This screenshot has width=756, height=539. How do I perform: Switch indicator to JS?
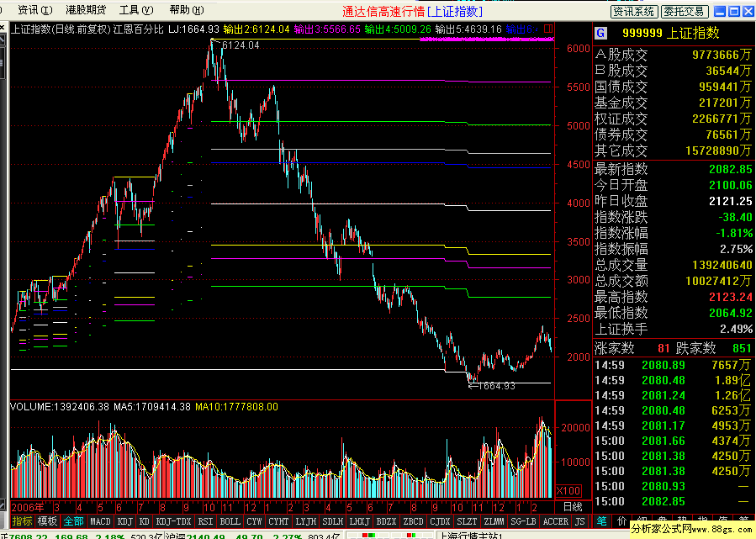coord(580,521)
